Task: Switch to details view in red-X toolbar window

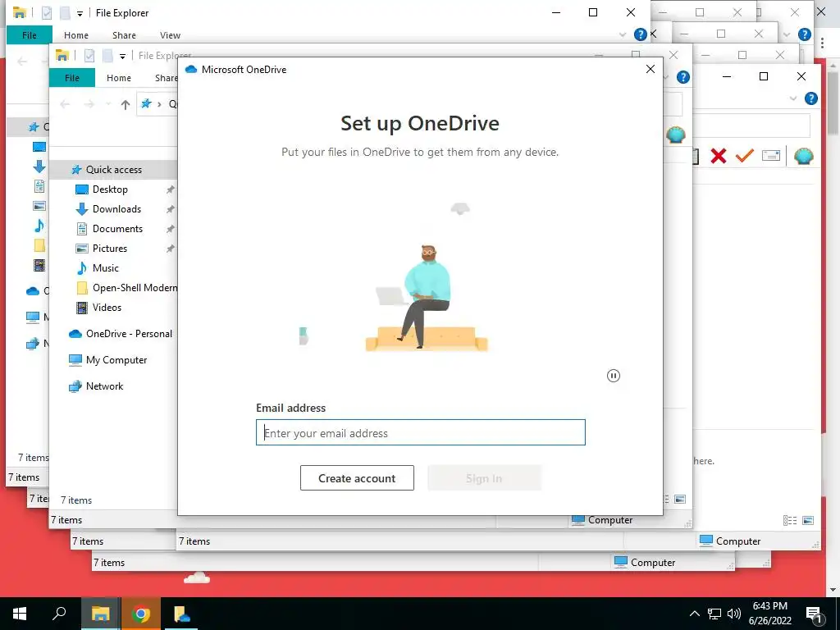Action: pos(789,520)
